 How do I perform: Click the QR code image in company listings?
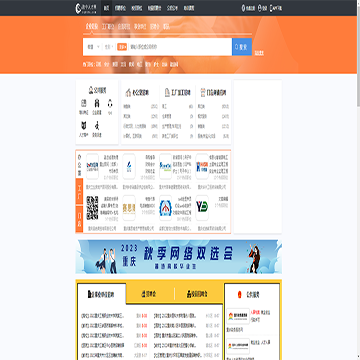click(x=92, y=208)
